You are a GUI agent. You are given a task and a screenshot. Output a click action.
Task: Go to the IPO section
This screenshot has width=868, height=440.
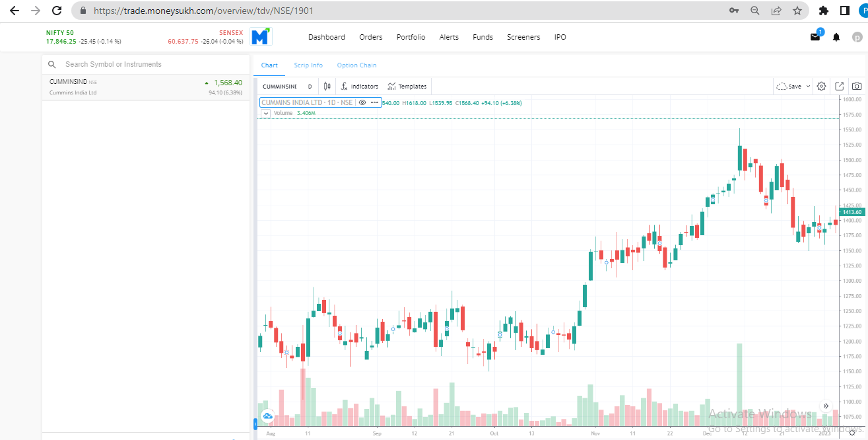[560, 37]
